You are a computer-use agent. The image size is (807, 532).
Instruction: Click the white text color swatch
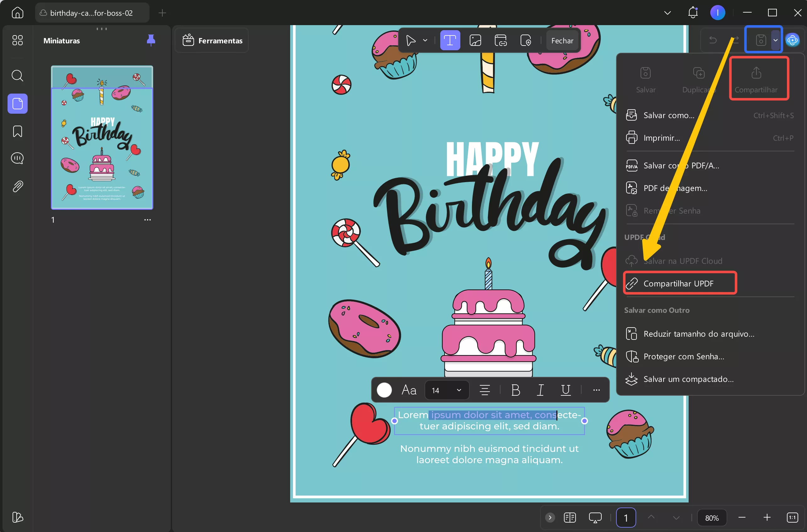point(384,390)
